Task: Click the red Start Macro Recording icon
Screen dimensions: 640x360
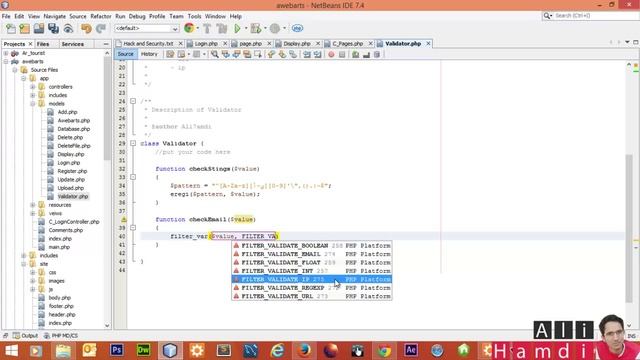Action: tap(331, 54)
